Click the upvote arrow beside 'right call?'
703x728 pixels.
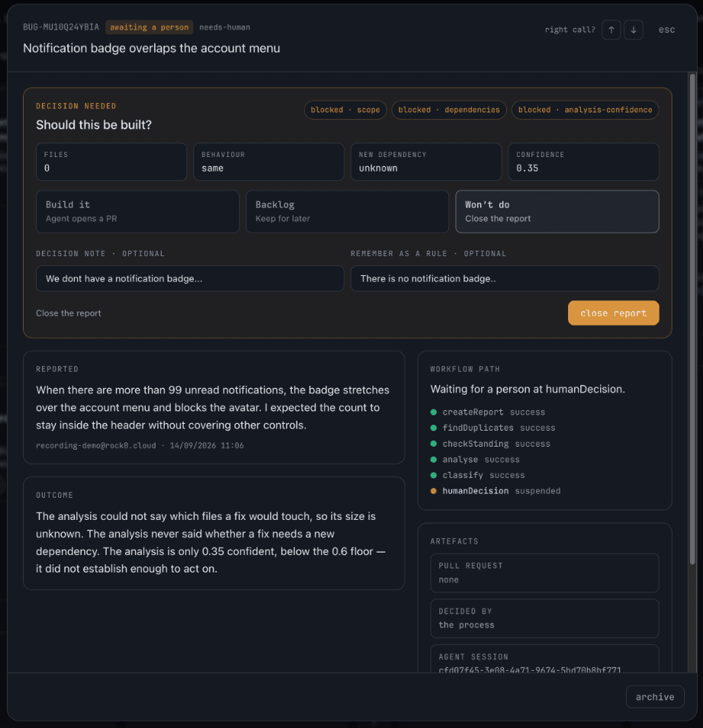pos(611,30)
